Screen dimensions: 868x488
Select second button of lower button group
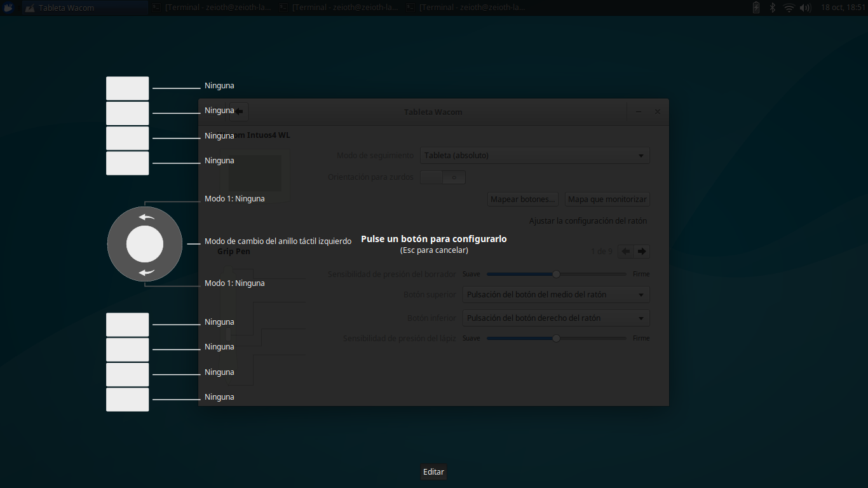click(127, 349)
